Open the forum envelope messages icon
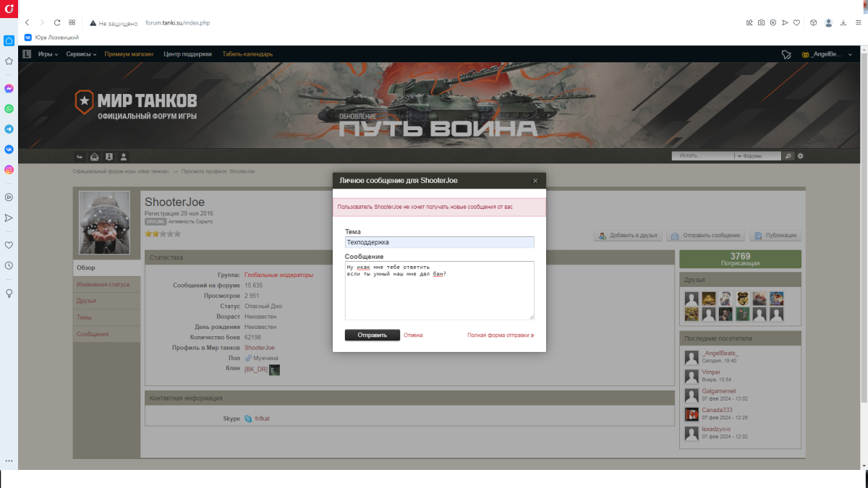The height and width of the screenshot is (488, 868). click(94, 156)
